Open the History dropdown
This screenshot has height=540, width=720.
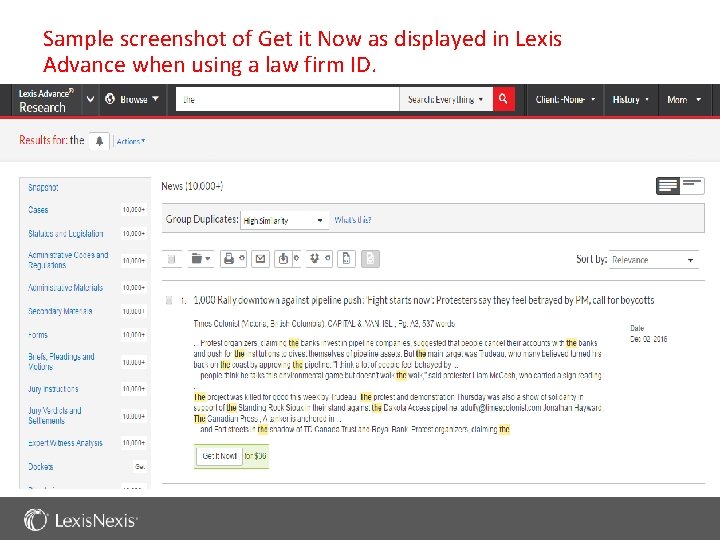(630, 100)
